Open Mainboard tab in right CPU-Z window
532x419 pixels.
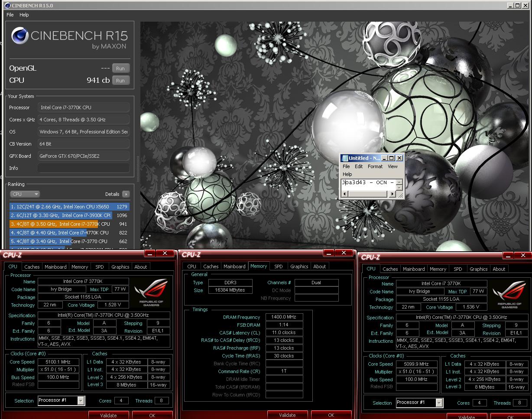point(414,269)
